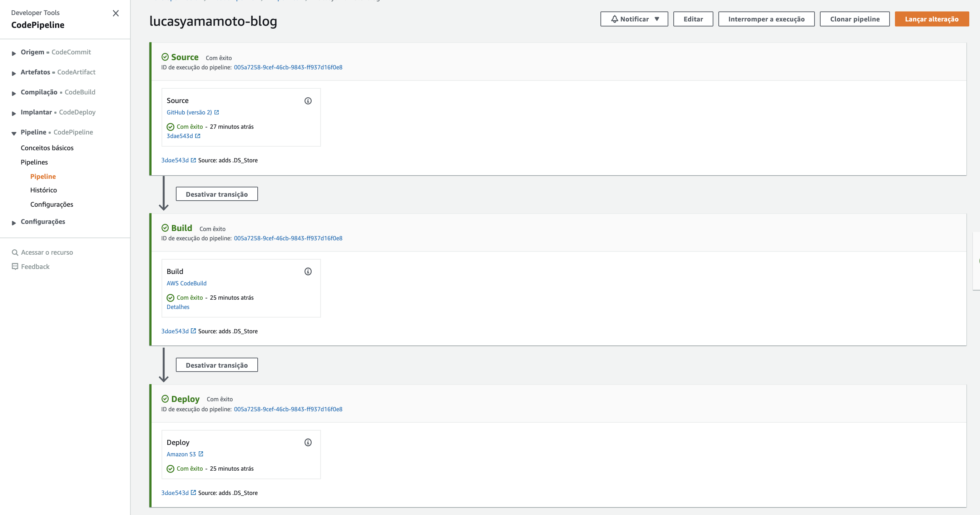Open Histórico in the sidebar

click(x=43, y=190)
